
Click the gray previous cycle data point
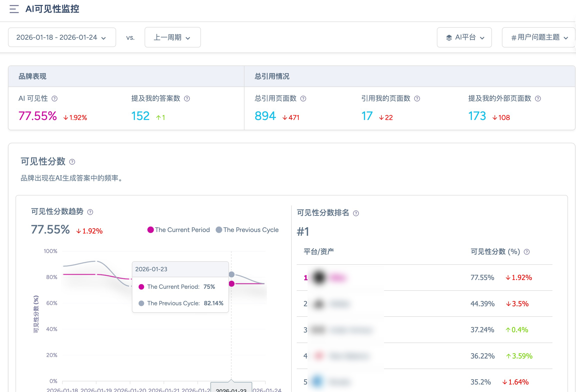click(232, 274)
